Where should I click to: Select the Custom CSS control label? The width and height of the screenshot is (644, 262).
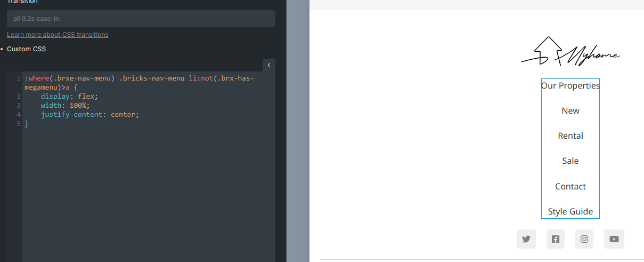(x=27, y=49)
